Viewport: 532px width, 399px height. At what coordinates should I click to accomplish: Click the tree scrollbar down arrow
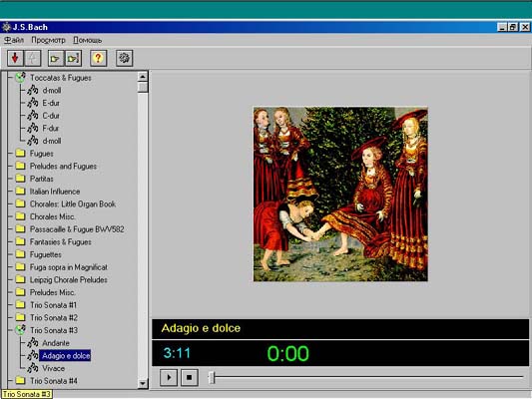click(x=143, y=383)
